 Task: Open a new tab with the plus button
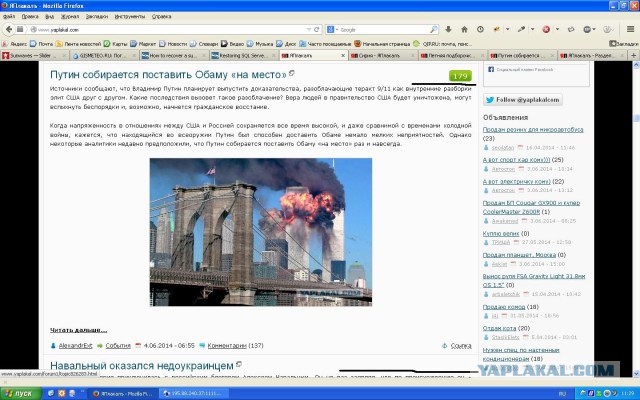633,56
